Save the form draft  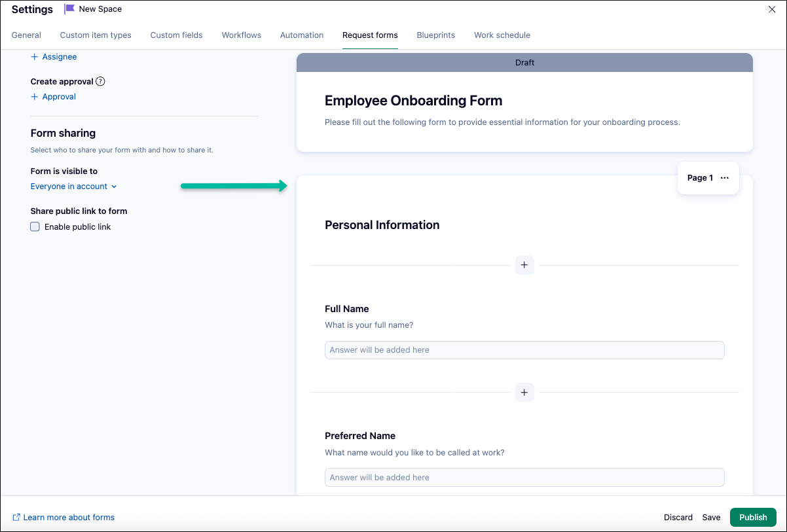711,517
